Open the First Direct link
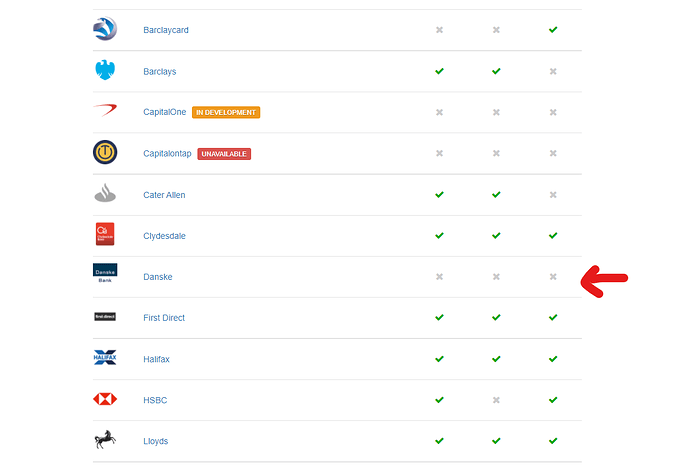Viewport: 690px width, 468px height. coord(164,318)
